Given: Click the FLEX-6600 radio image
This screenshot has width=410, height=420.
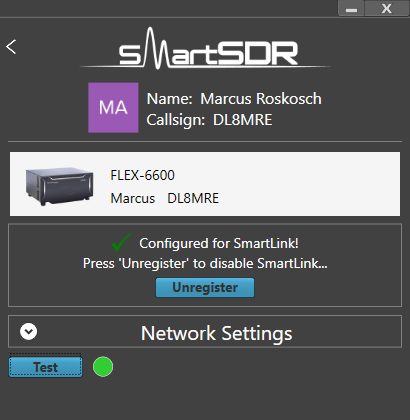Looking at the screenshot, I should (60, 186).
